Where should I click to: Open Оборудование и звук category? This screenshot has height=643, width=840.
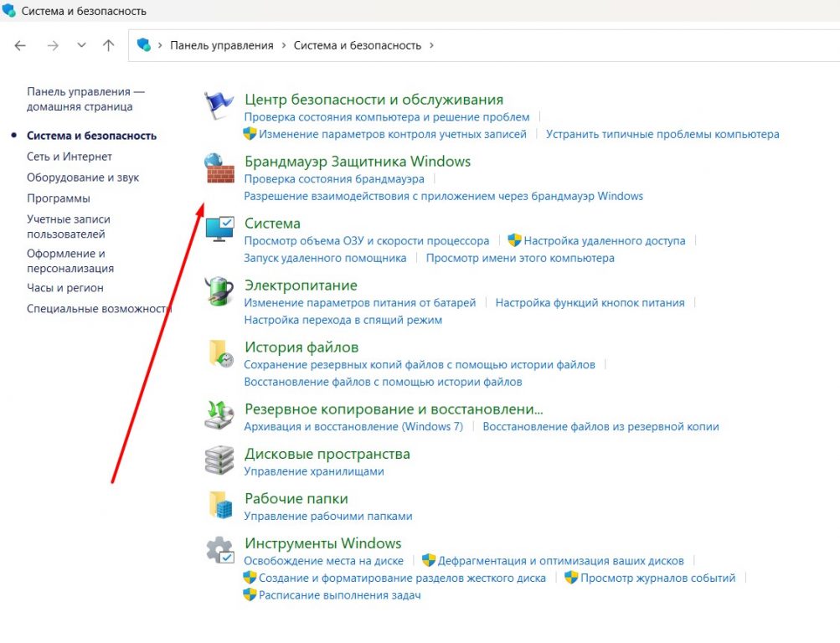[83, 177]
